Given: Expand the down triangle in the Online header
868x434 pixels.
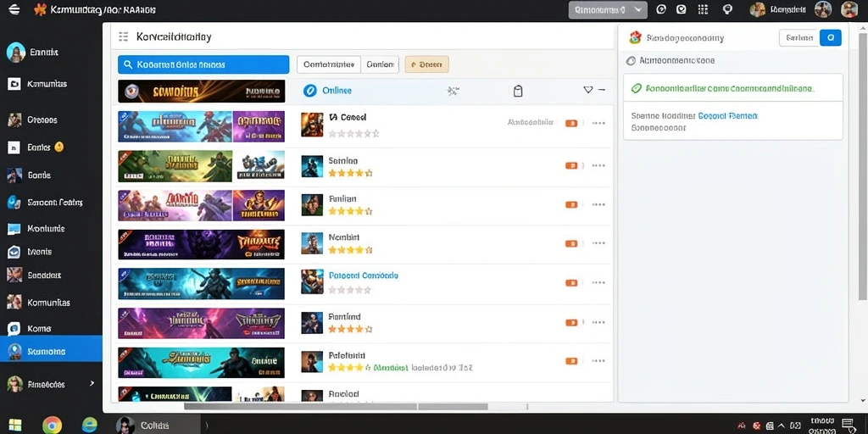Looking at the screenshot, I should (588, 90).
